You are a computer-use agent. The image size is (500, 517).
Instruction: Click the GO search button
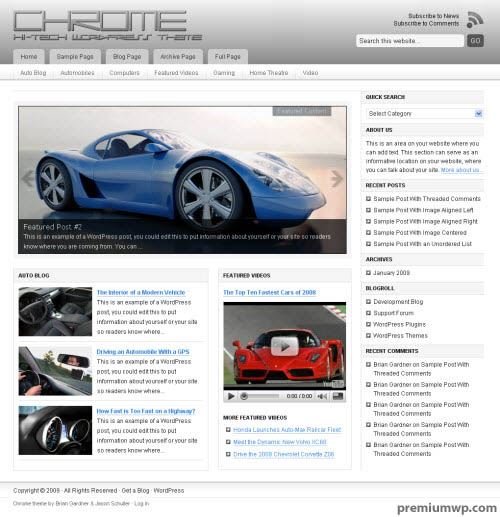pos(475,41)
